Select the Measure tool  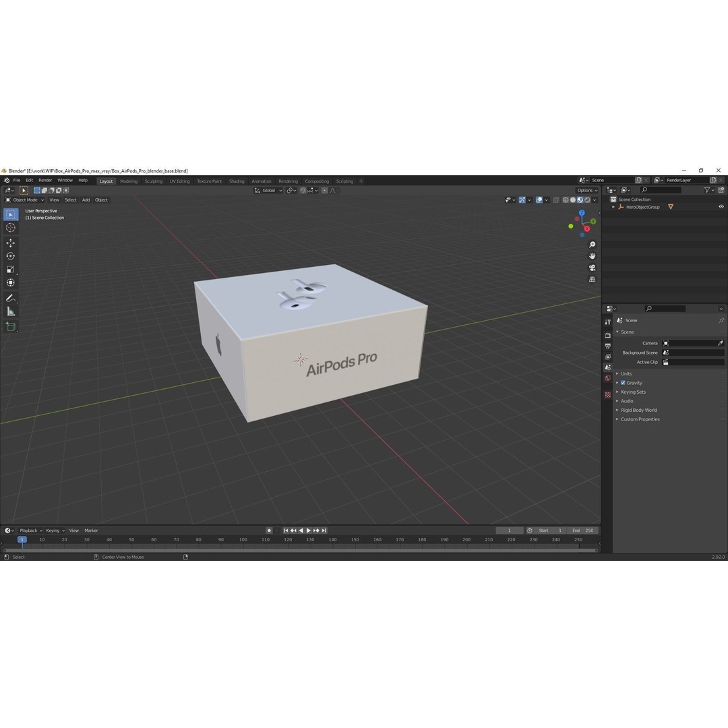tap(11, 311)
